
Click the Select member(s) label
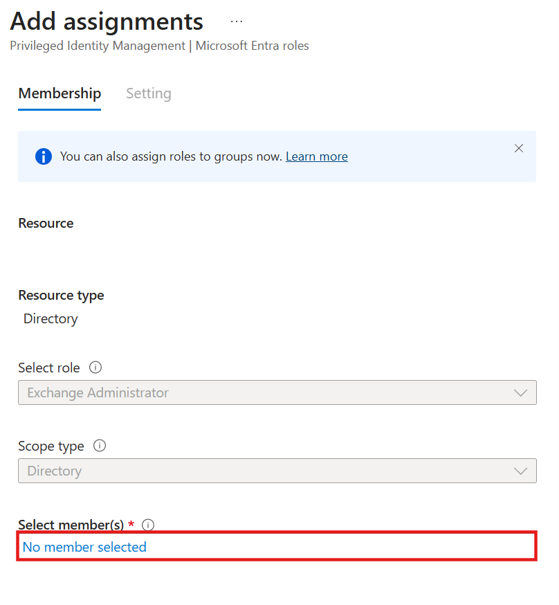[x=71, y=525]
